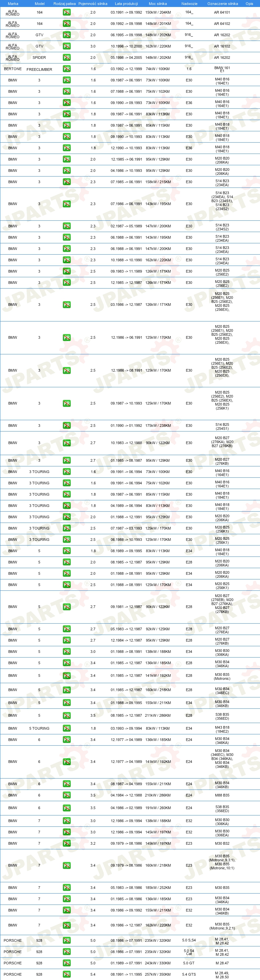Select the M88 B35 engine code
The image size is (260, 980).
pos(222,795)
